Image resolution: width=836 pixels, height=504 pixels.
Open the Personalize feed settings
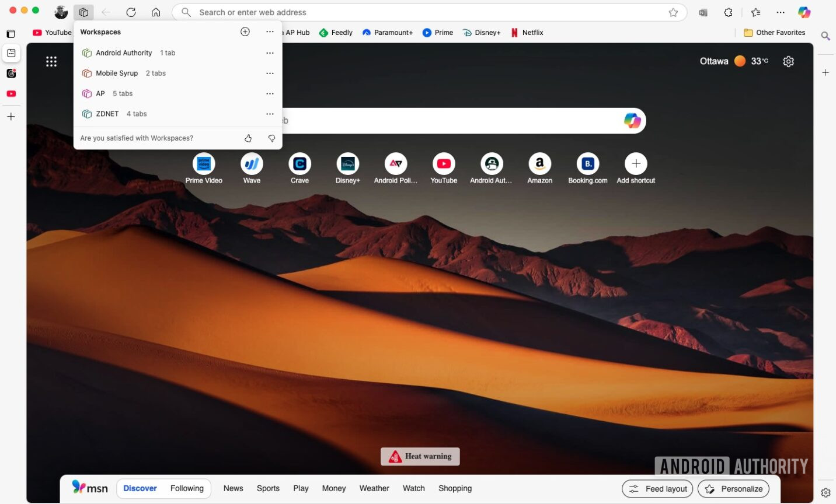click(x=733, y=489)
